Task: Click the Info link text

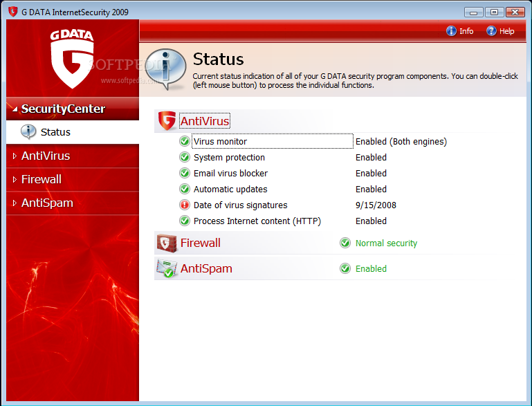Action: [x=466, y=31]
